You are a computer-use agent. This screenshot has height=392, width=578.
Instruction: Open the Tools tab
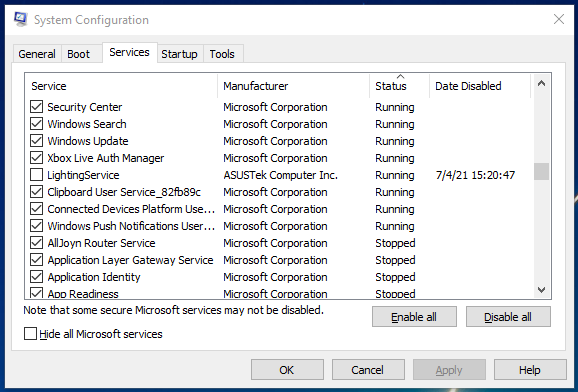tap(222, 54)
